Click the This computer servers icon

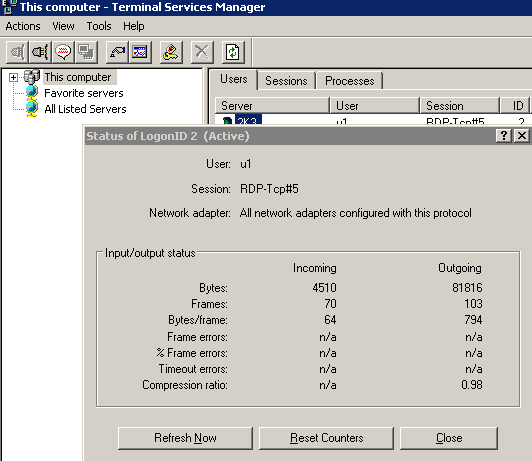point(32,77)
